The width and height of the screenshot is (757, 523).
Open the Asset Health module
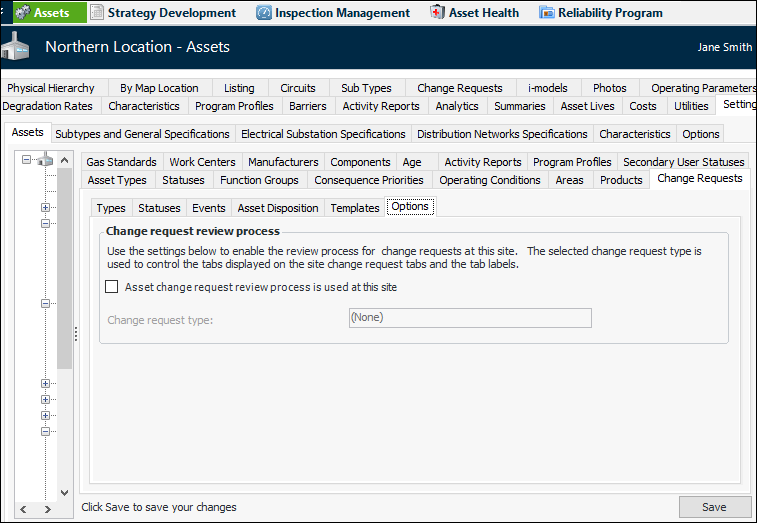(475, 13)
